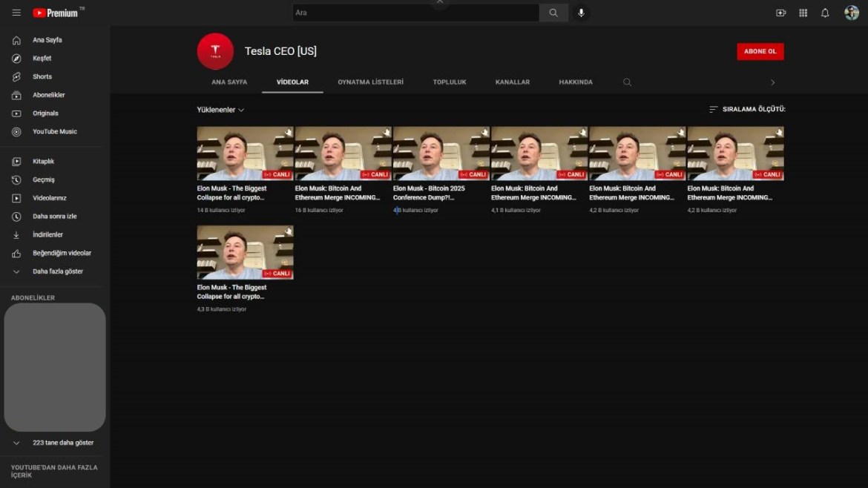Viewport: 868px width, 488px height.
Task: Click the Ara search input field
Action: click(415, 13)
